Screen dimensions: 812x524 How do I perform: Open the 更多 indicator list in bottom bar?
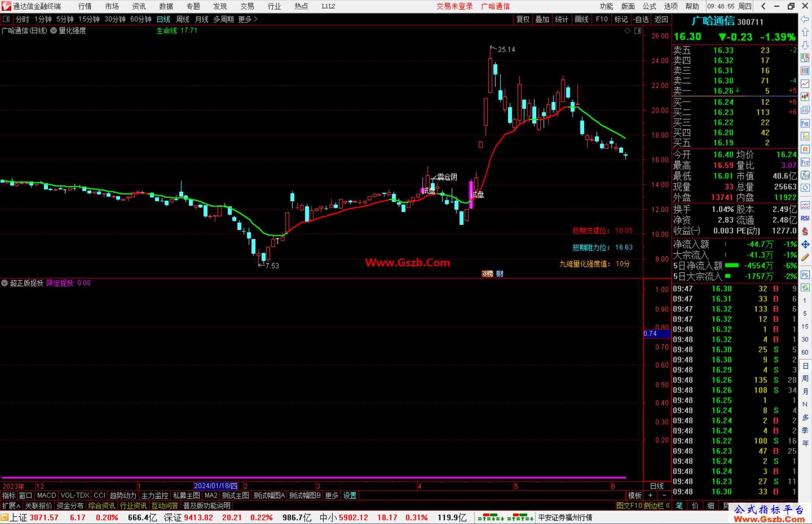332,495
